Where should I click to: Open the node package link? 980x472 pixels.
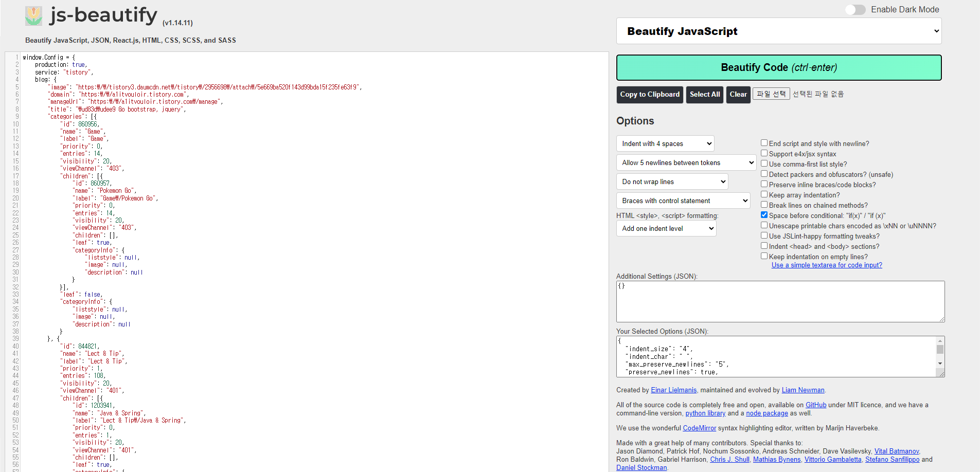767,413
